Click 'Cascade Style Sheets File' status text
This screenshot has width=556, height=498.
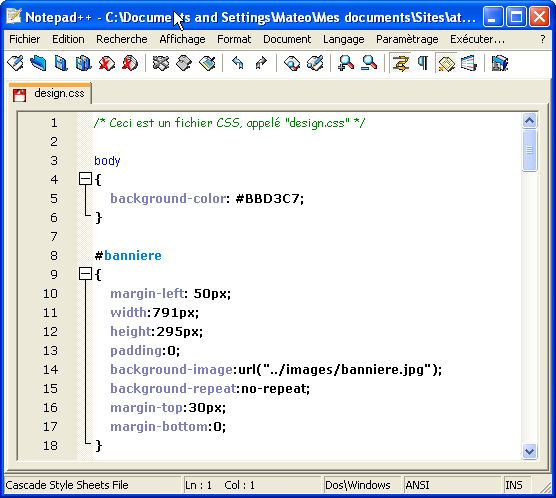[x=67, y=485]
